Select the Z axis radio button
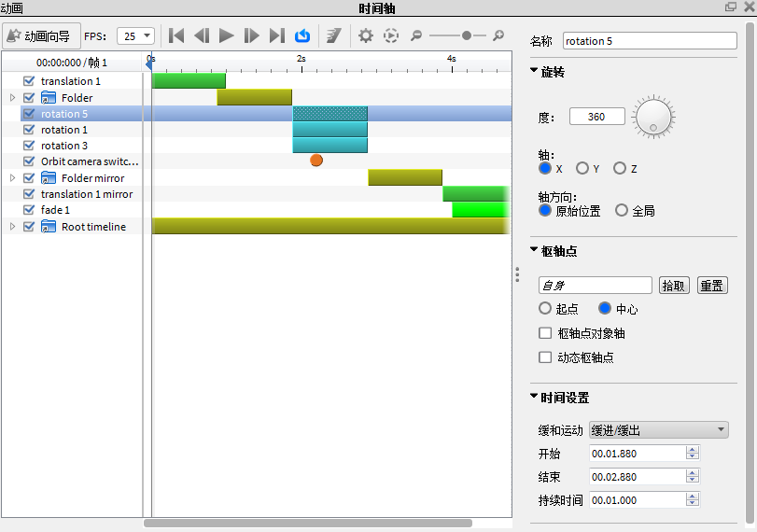Image resolution: width=757 pixels, height=532 pixels. pos(620,168)
